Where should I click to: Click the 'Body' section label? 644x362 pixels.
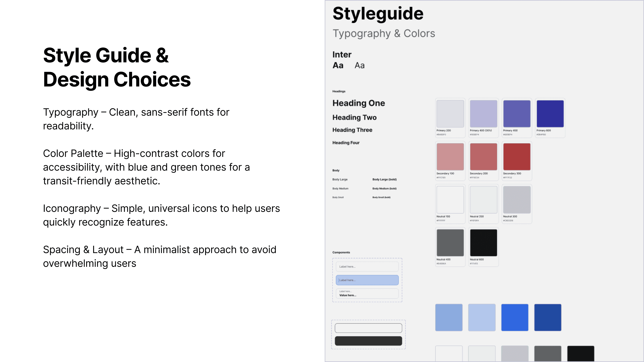(336, 170)
